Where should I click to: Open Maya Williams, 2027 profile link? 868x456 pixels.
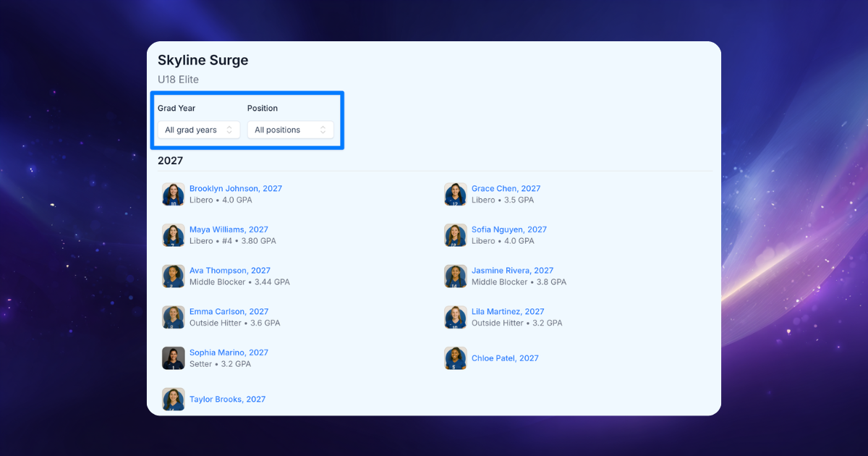click(229, 229)
